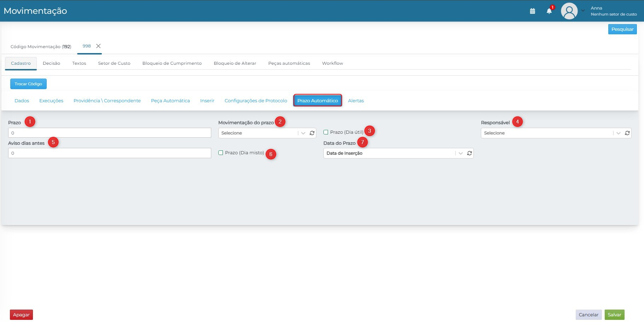Image resolution: width=644 pixels, height=322 pixels.
Task: Click the Pesquisar button
Action: [622, 29]
